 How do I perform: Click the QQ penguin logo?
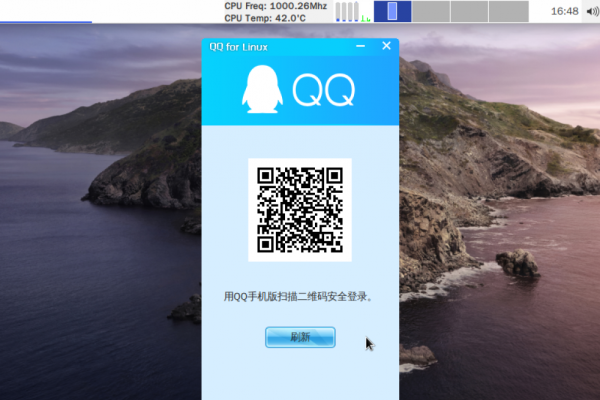point(262,89)
